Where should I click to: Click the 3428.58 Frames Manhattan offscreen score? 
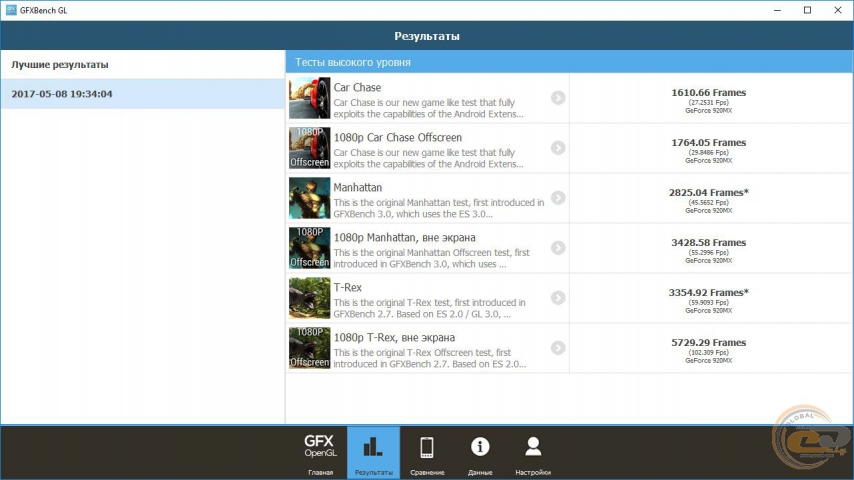708,243
